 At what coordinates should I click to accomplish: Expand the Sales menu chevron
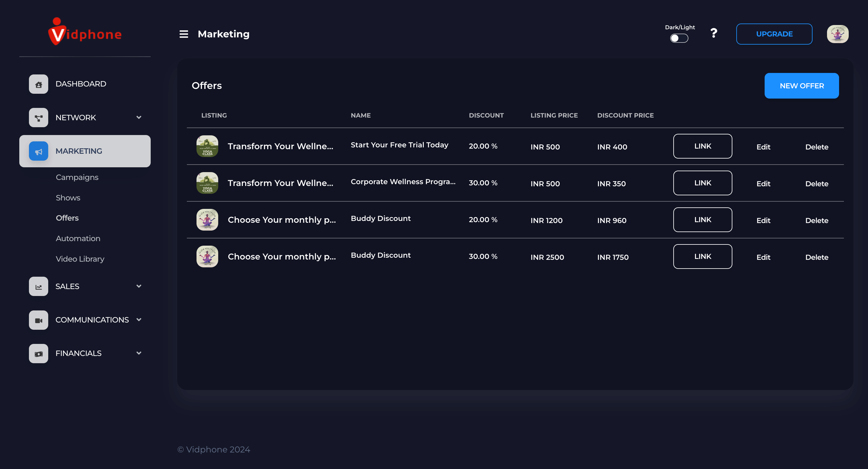pos(139,286)
